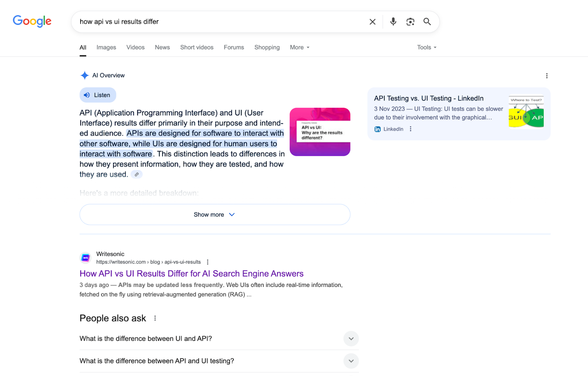Switch to the Videos tab

point(135,47)
